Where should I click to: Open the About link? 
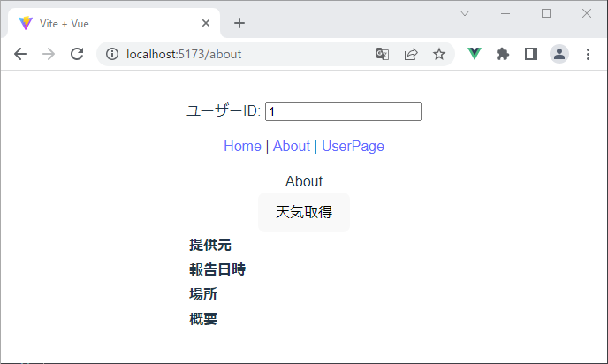292,146
